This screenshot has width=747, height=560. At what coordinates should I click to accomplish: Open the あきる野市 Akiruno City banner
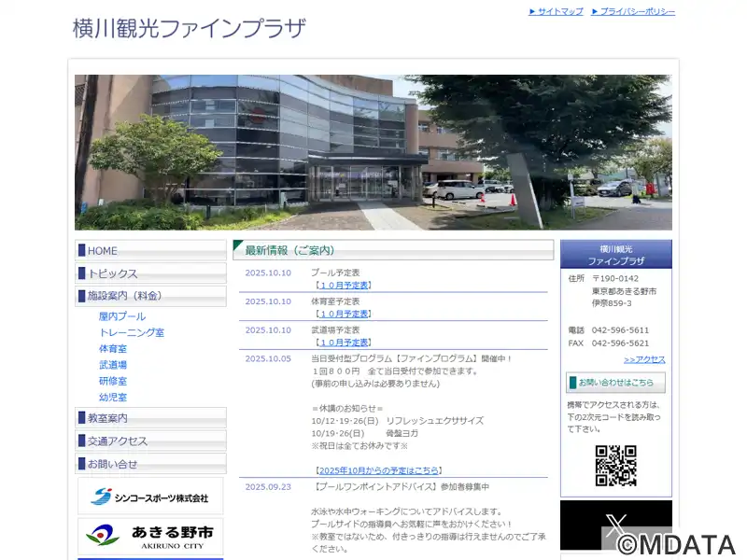click(x=150, y=536)
